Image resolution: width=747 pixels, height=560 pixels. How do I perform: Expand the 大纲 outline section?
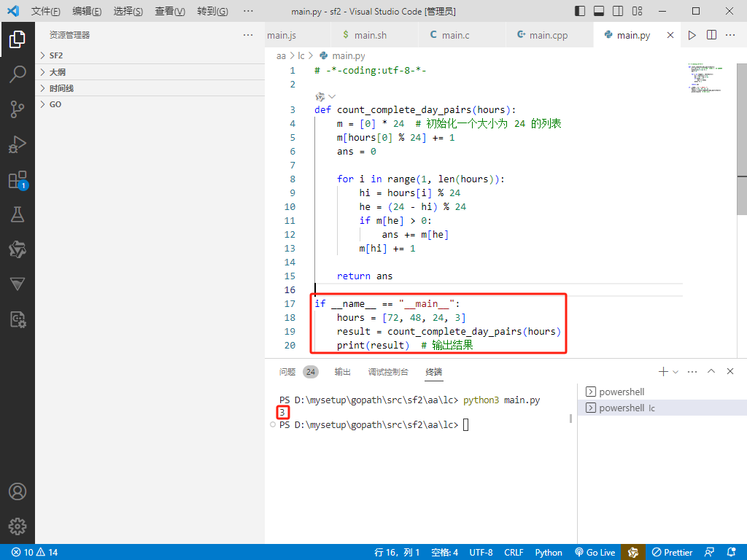(150, 72)
